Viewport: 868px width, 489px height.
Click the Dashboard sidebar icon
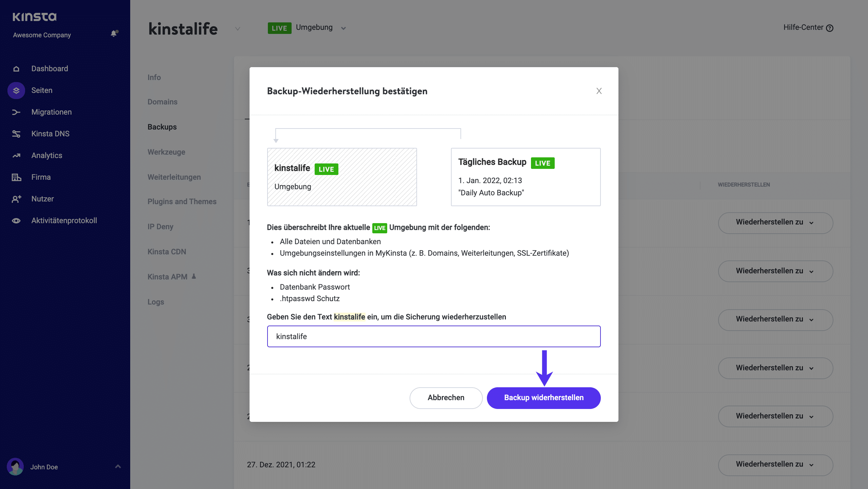click(16, 68)
